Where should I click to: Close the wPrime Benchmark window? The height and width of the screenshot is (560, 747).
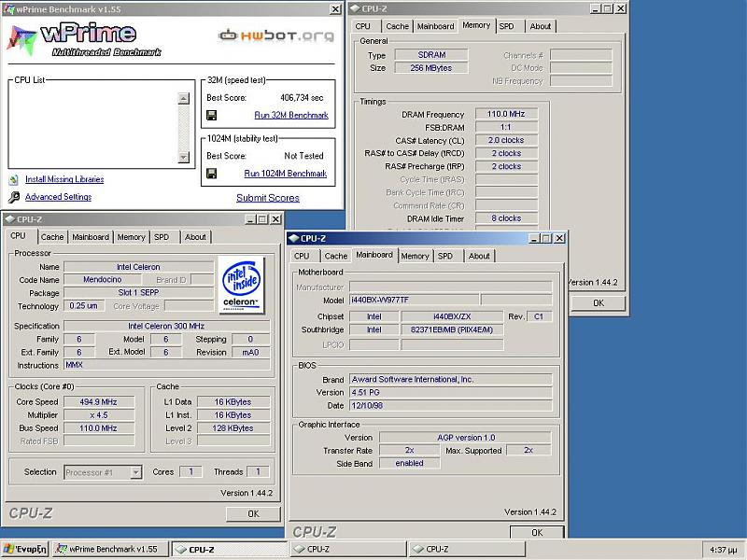335,9
